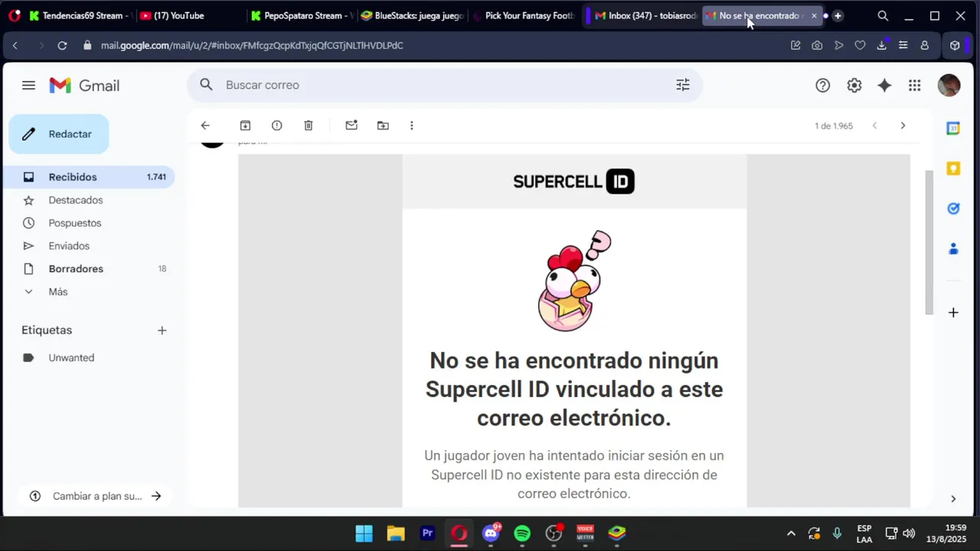Screen dimensions: 980x551
Task: Open Windows Start menu
Action: (364, 533)
